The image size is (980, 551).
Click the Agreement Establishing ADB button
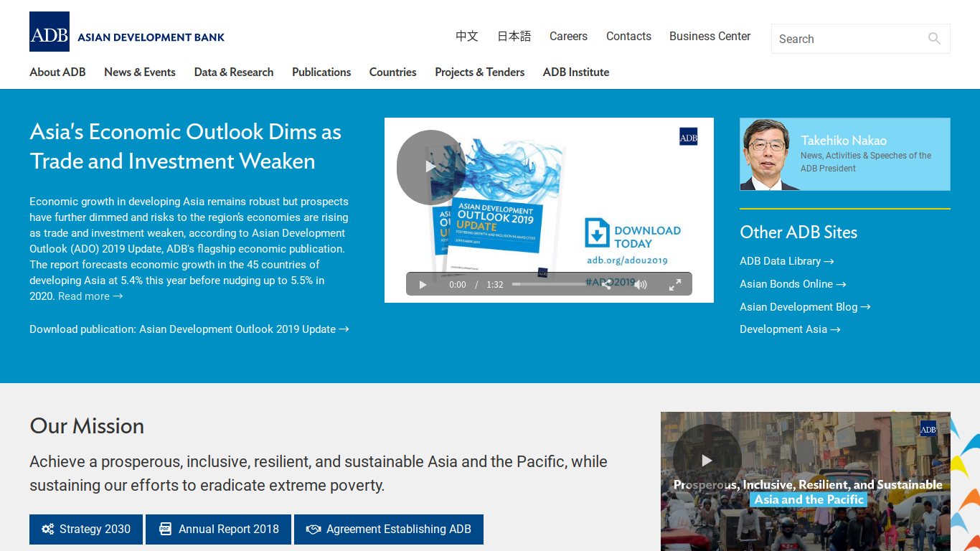(389, 529)
